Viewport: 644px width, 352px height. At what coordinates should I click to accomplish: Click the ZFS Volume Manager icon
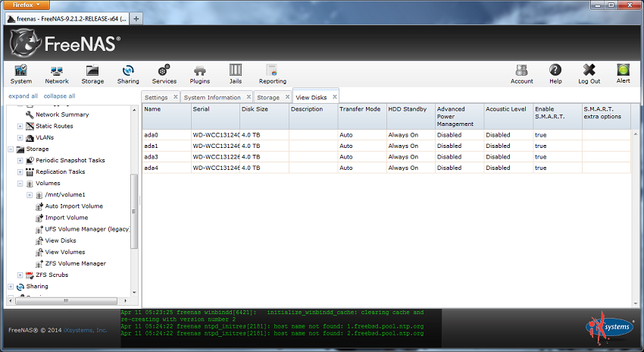coord(39,263)
